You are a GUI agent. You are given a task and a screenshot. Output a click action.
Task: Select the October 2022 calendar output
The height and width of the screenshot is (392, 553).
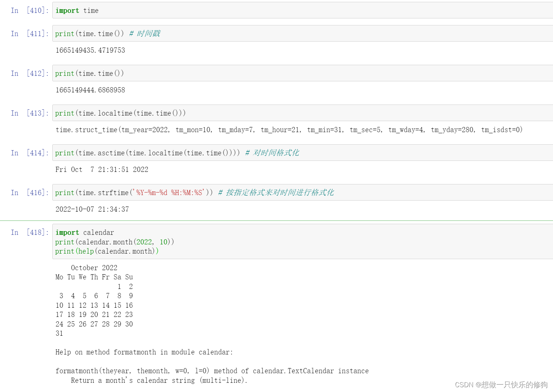point(94,300)
